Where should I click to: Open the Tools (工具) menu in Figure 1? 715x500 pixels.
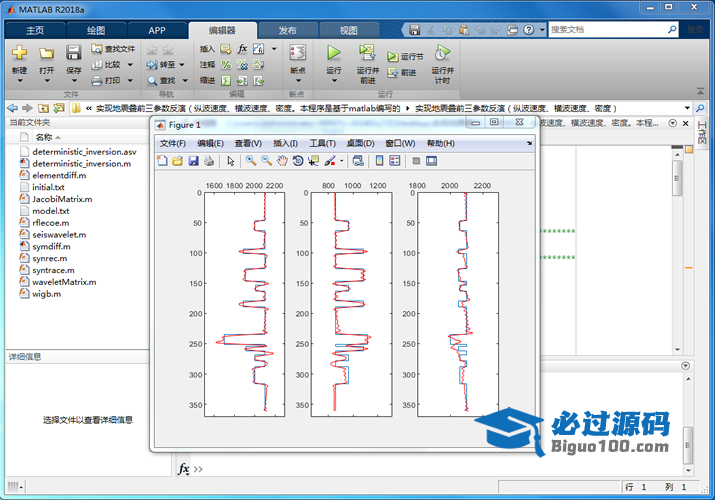(x=322, y=144)
